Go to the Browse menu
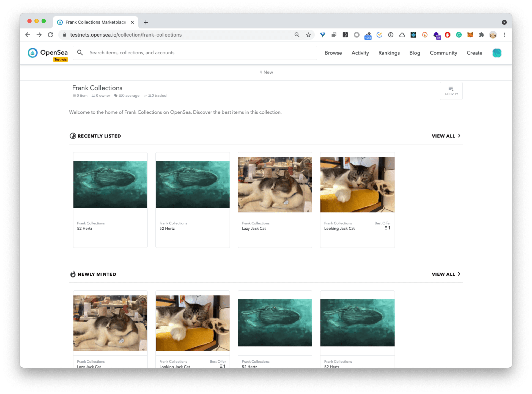This screenshot has width=532, height=394. [x=333, y=53]
